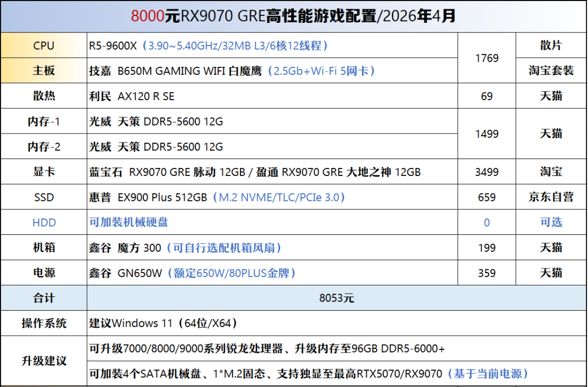Select the 显卡 label cell
Image resolution: width=588 pixels, height=387 pixels.
[44, 172]
